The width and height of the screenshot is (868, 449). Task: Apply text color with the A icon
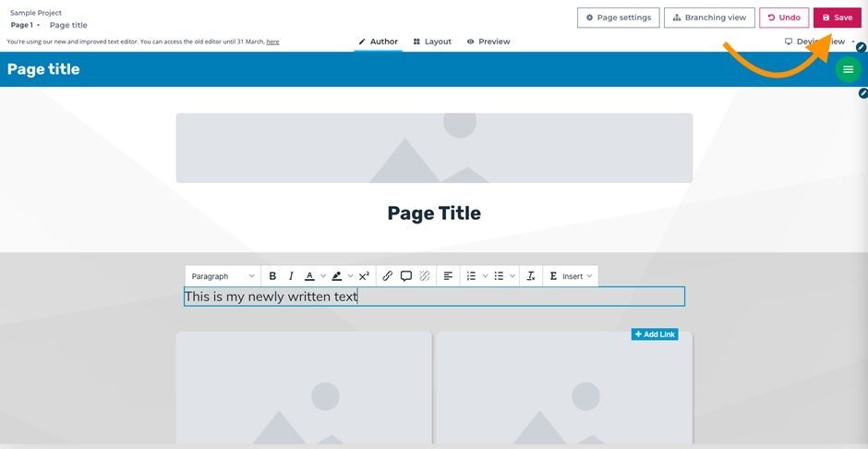[x=309, y=276]
